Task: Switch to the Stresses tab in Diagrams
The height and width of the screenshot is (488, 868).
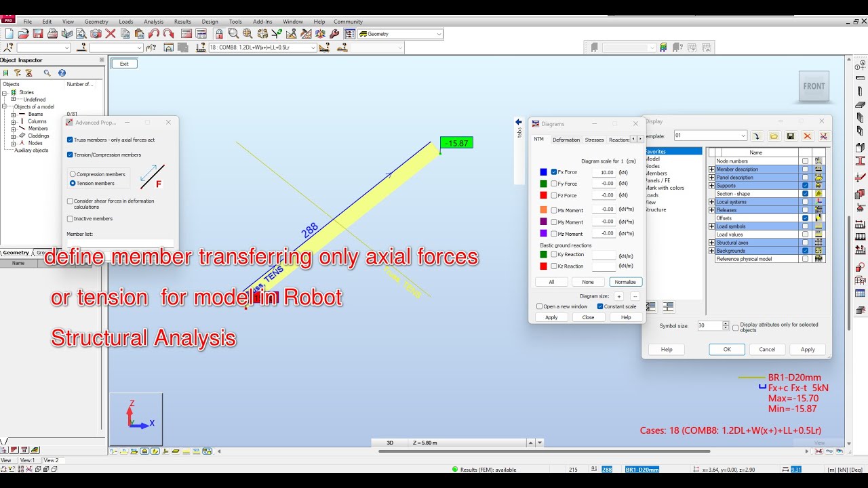Action: [x=595, y=140]
